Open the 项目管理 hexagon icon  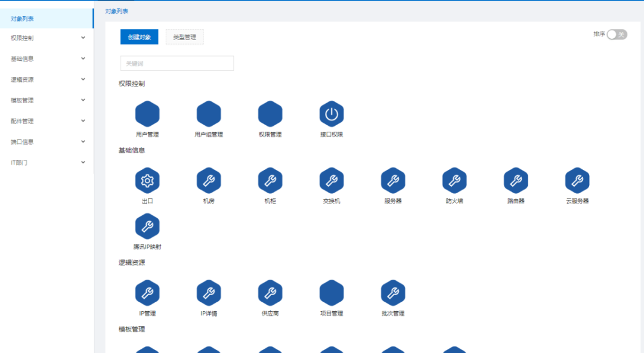pyautogui.click(x=332, y=293)
